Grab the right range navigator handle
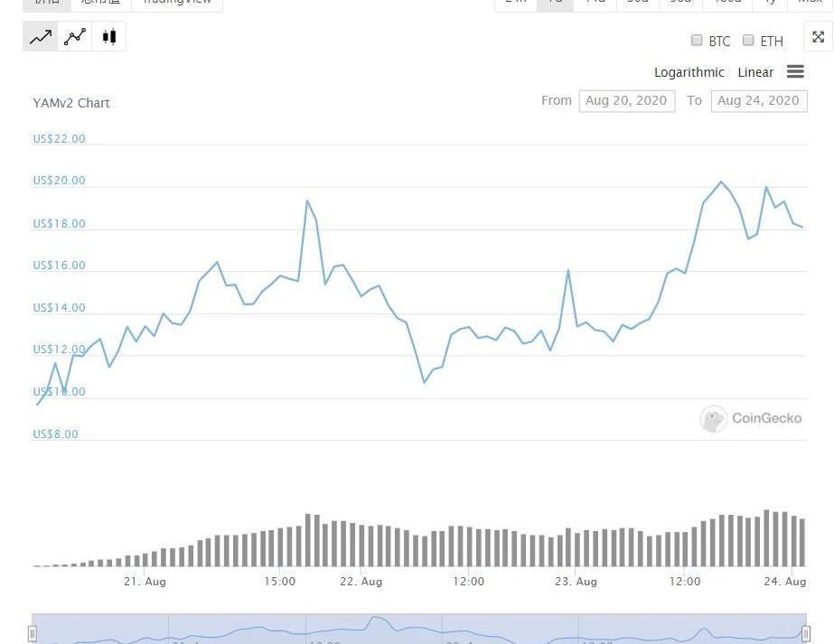834x644 pixels. (806, 633)
